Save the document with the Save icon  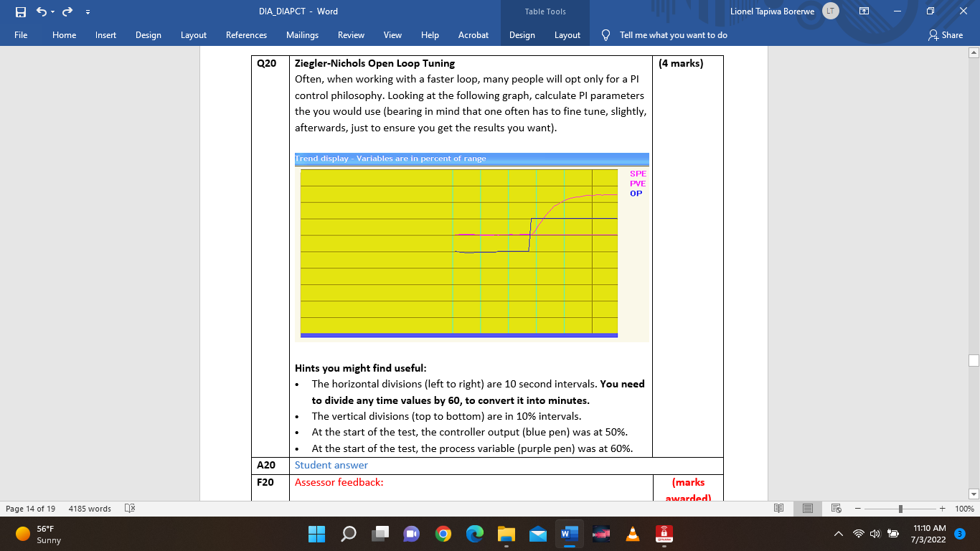pos(20,11)
